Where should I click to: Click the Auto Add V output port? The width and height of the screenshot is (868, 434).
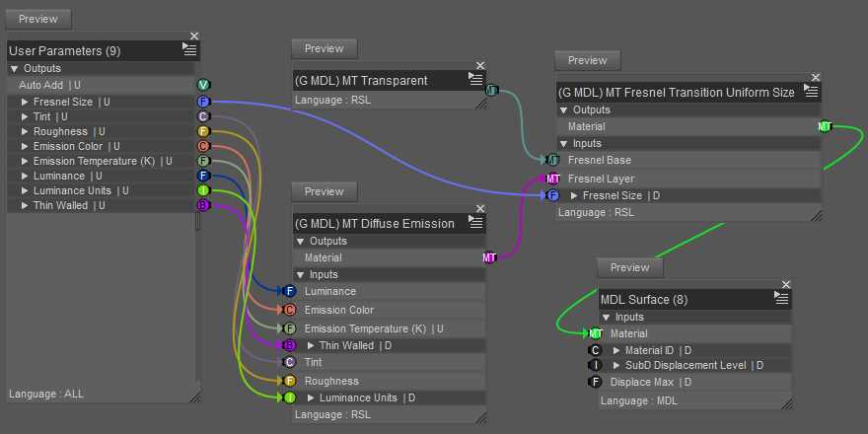pyautogui.click(x=204, y=85)
